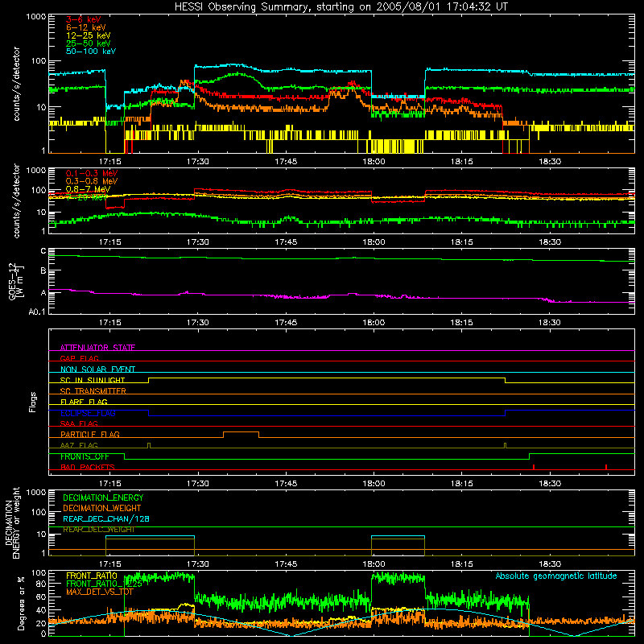This screenshot has width=644, height=644.
Task: Select the FRONTS_OFF flag label
Action: (85, 456)
